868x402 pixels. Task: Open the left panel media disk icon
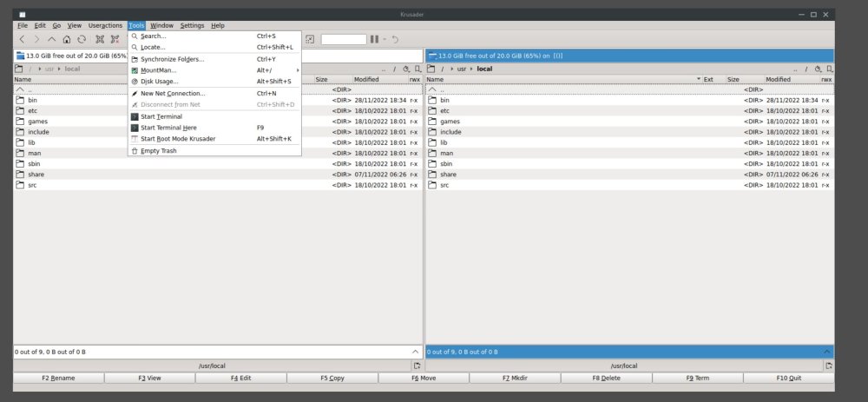tap(21, 56)
